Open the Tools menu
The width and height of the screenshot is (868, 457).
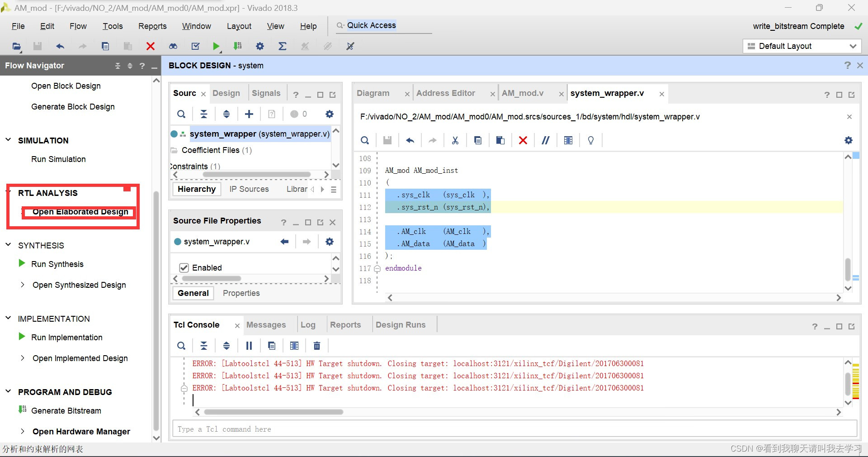113,26
